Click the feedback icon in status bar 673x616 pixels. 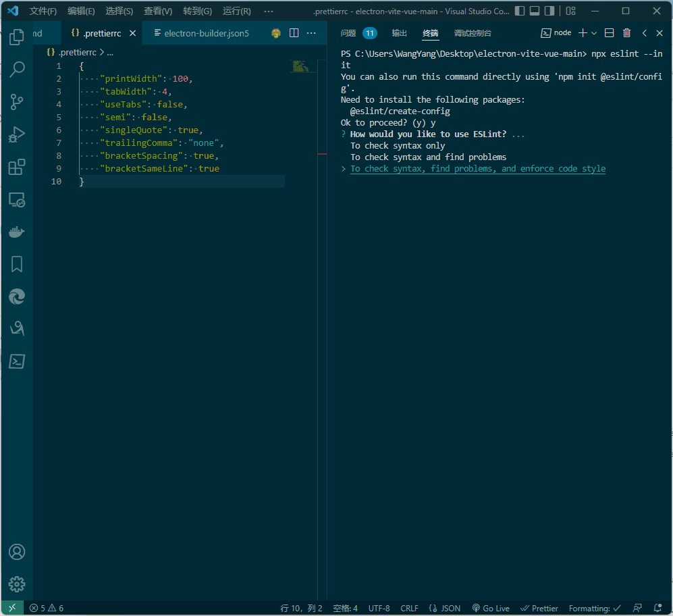click(637, 608)
